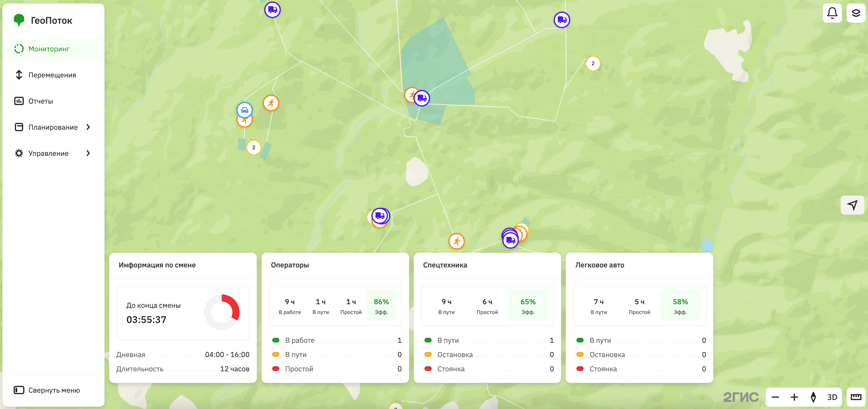Expand the Планирование menu section
This screenshot has width=868, height=409.
88,127
